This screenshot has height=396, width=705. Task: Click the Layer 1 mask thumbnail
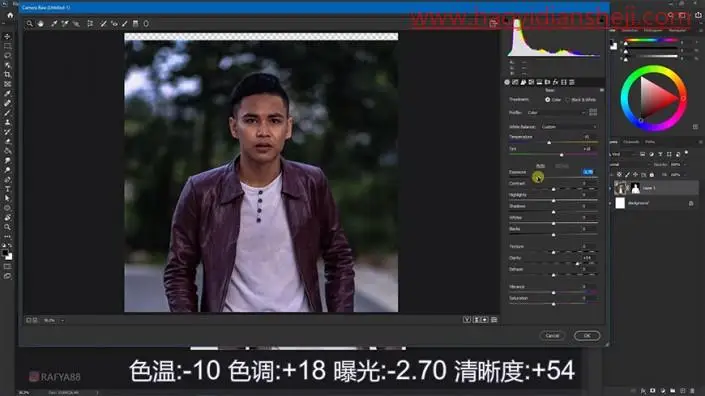pos(635,188)
